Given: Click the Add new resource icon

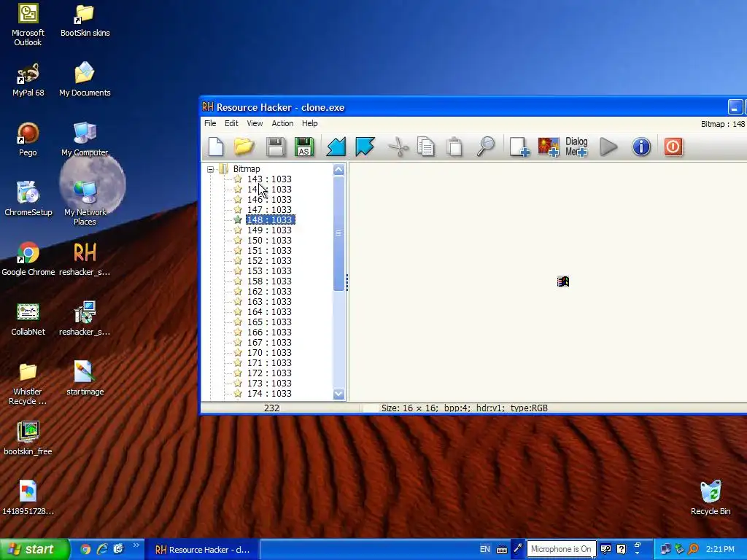Looking at the screenshot, I should click(x=519, y=147).
